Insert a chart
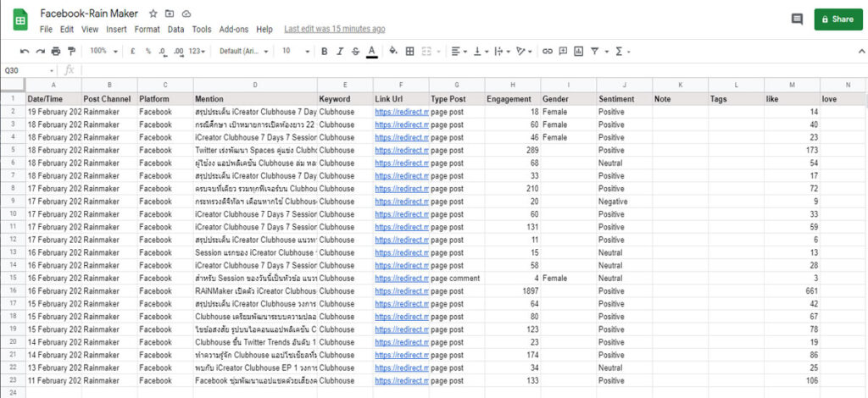 pos(578,52)
